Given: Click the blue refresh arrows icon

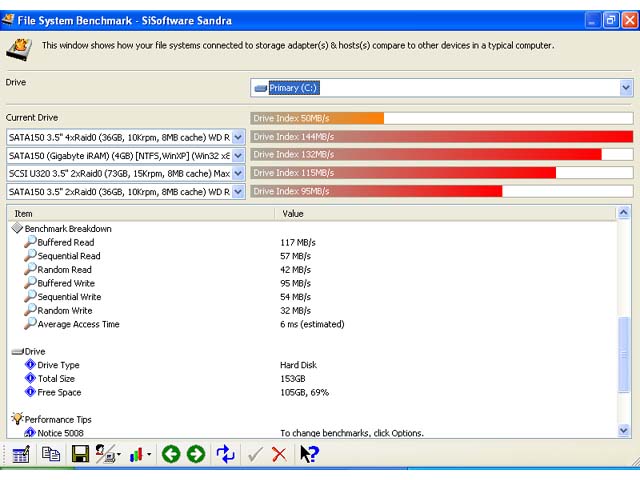Looking at the screenshot, I should click(x=225, y=455).
